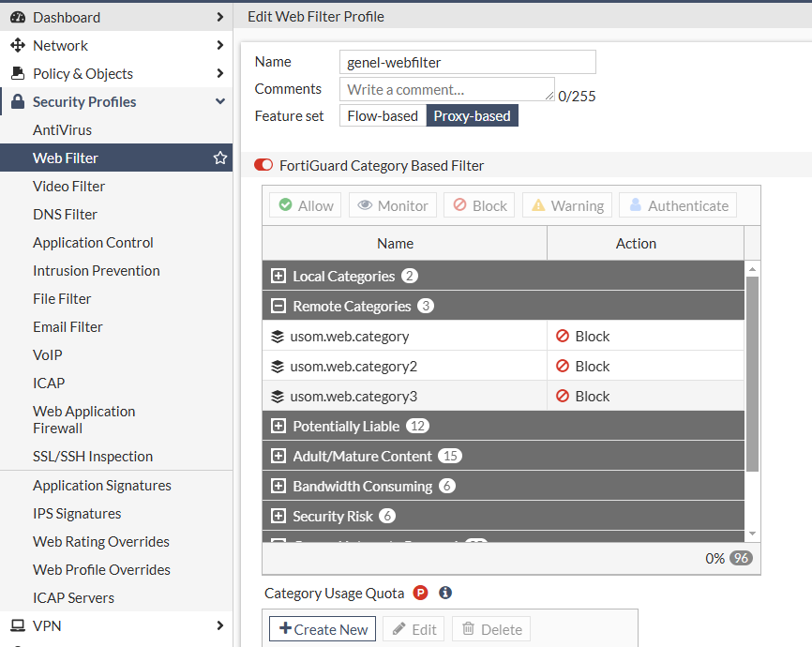Click the VPN laptop icon
Screen dimensions: 812x647
18,625
